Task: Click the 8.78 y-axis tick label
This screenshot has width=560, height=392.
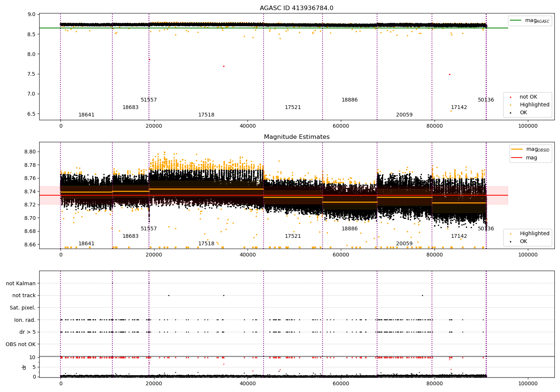Action: [x=30, y=165]
